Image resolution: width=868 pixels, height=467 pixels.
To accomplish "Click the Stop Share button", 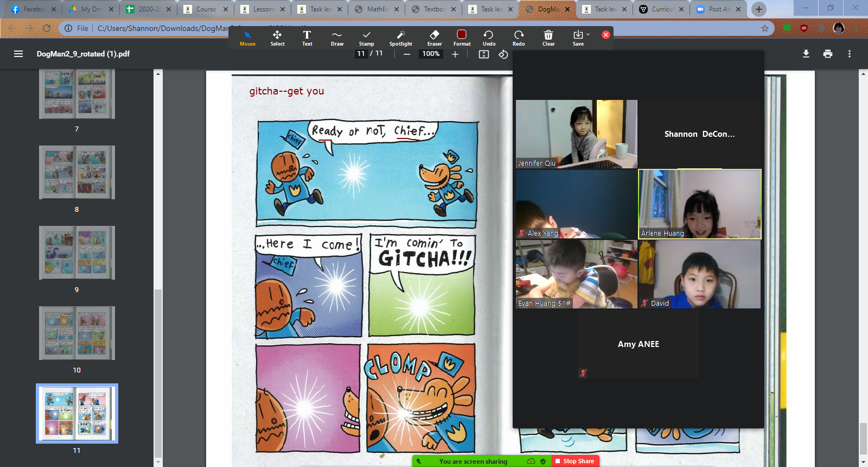I will [x=576, y=461].
